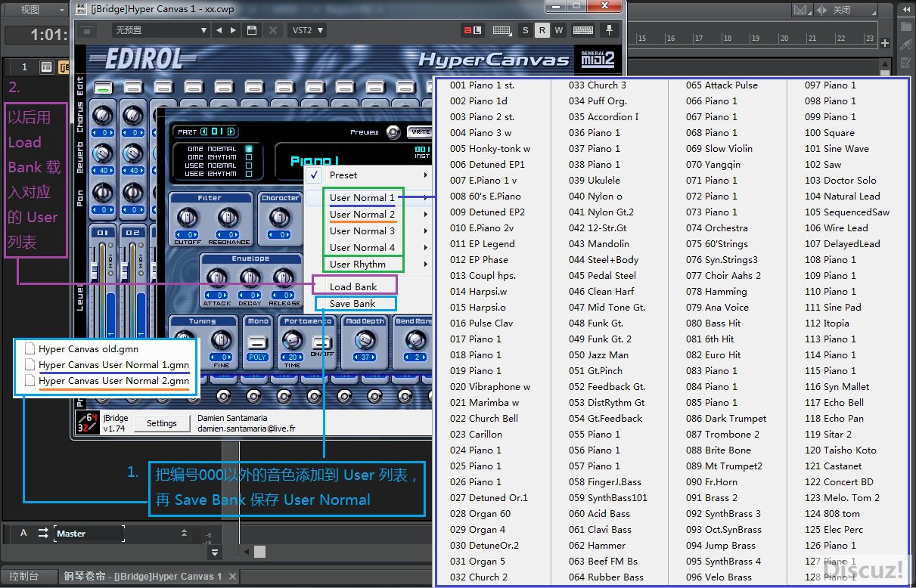Open the 无预置 preset dropdown
This screenshot has height=588, width=916.
(x=161, y=30)
